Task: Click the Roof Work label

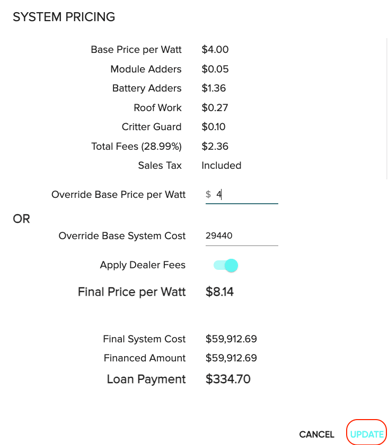Action: tap(157, 108)
